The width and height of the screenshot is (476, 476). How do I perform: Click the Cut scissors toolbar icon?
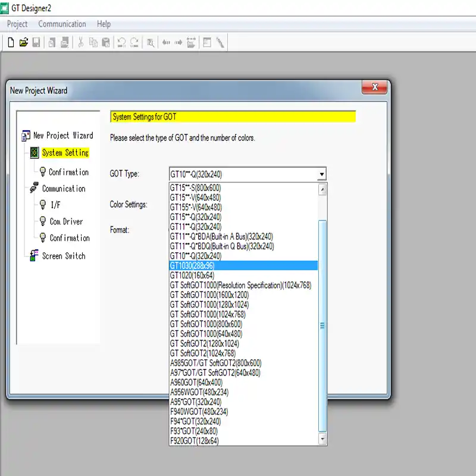80,42
